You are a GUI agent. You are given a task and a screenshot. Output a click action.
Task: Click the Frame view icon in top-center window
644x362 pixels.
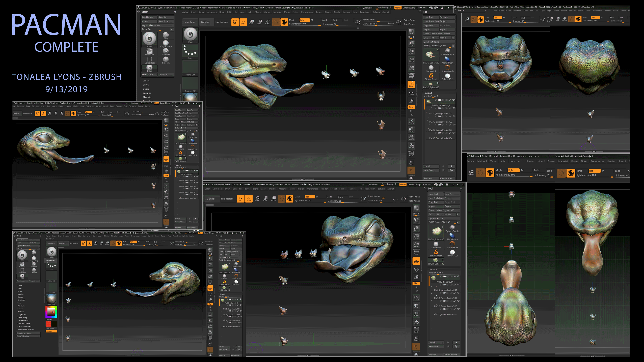[411, 121]
